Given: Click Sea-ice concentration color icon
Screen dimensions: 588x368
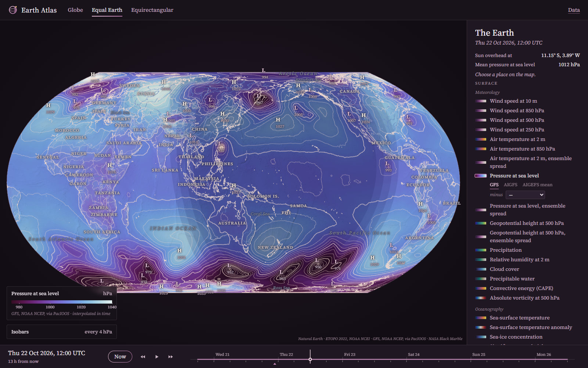Looking at the screenshot, I should point(481,337).
